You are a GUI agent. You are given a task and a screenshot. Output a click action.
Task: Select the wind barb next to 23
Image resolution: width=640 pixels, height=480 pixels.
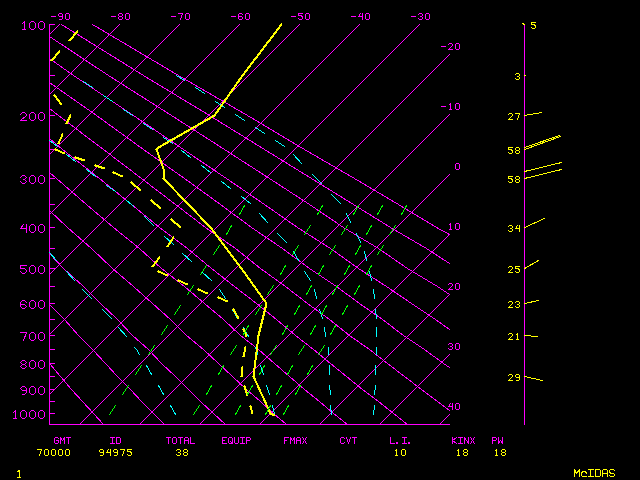click(x=532, y=301)
